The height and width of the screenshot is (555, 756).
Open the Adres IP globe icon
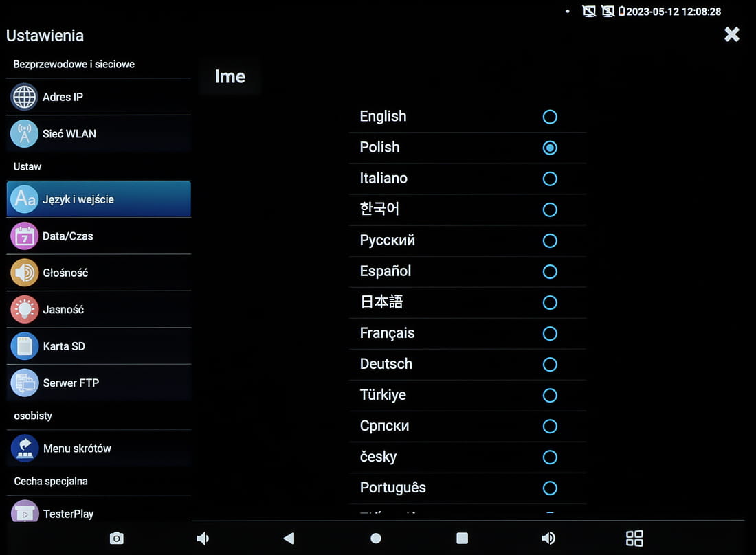click(x=24, y=97)
